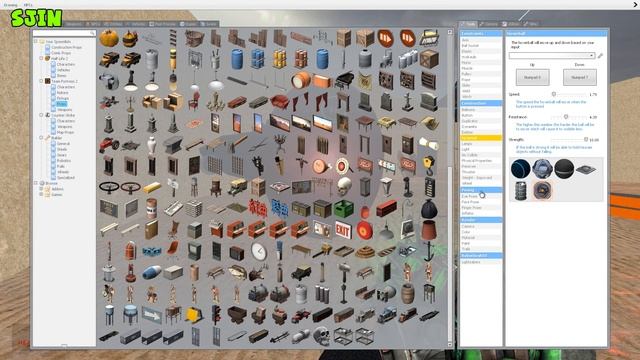
Task: Open the Saves tab
Action: pos(209,24)
